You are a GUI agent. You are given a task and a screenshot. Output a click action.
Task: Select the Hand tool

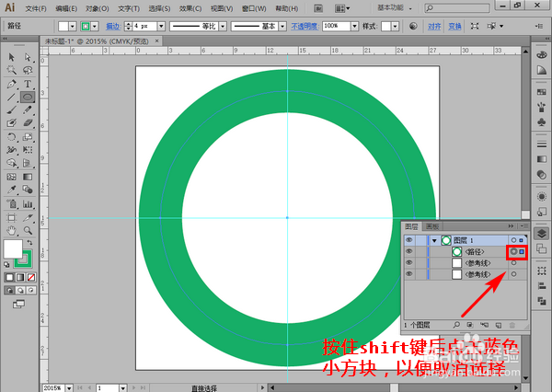[x=12, y=231]
